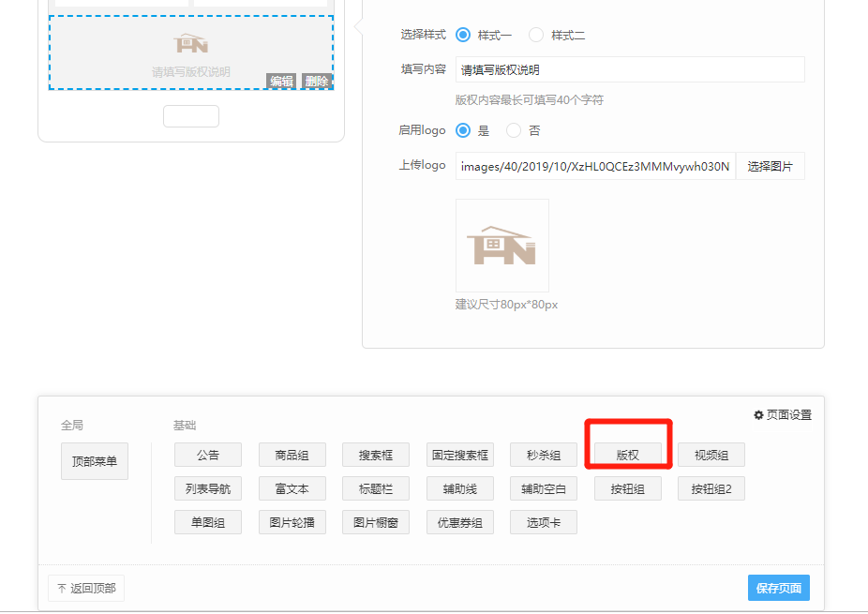Add 图片轮播 component
Viewport: 868px width, 614px height.
[x=292, y=523]
